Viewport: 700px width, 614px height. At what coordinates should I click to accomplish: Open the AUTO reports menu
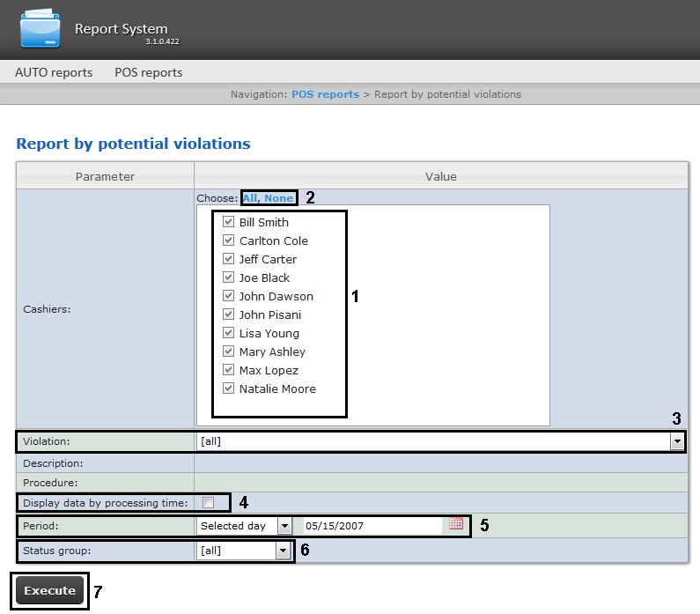coord(54,72)
